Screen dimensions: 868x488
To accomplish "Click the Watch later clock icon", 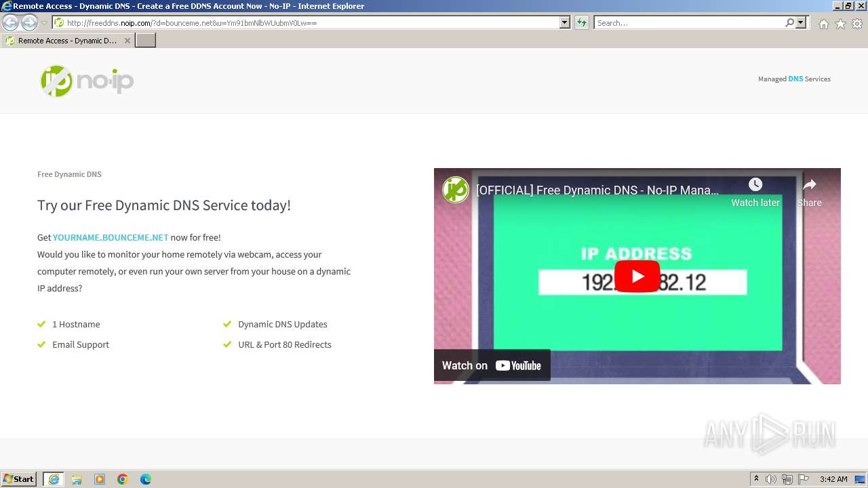I will pyautogui.click(x=755, y=184).
